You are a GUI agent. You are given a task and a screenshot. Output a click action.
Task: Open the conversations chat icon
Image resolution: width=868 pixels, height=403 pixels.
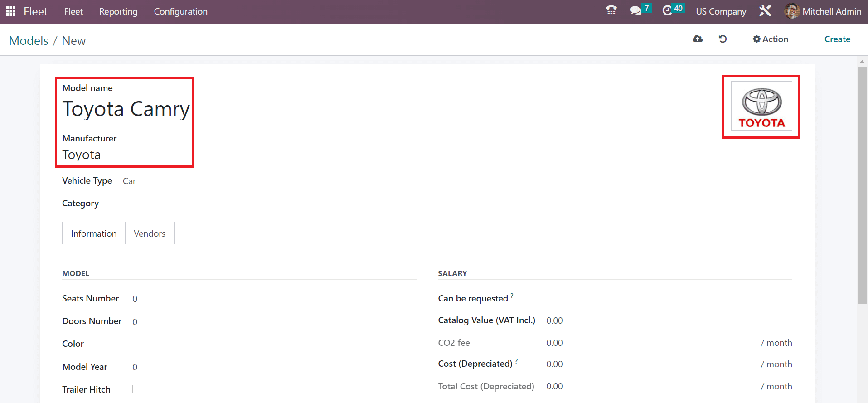coord(636,11)
